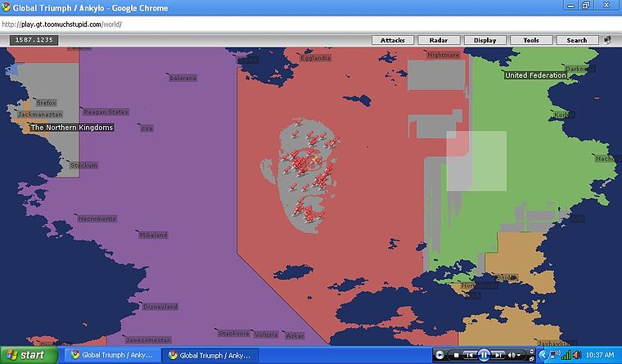Click the wireless signal strength tray icon
This screenshot has height=364, width=622.
tap(566, 355)
